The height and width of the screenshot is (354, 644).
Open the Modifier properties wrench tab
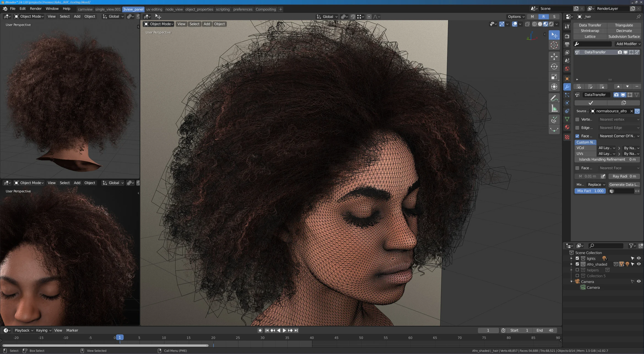[567, 87]
